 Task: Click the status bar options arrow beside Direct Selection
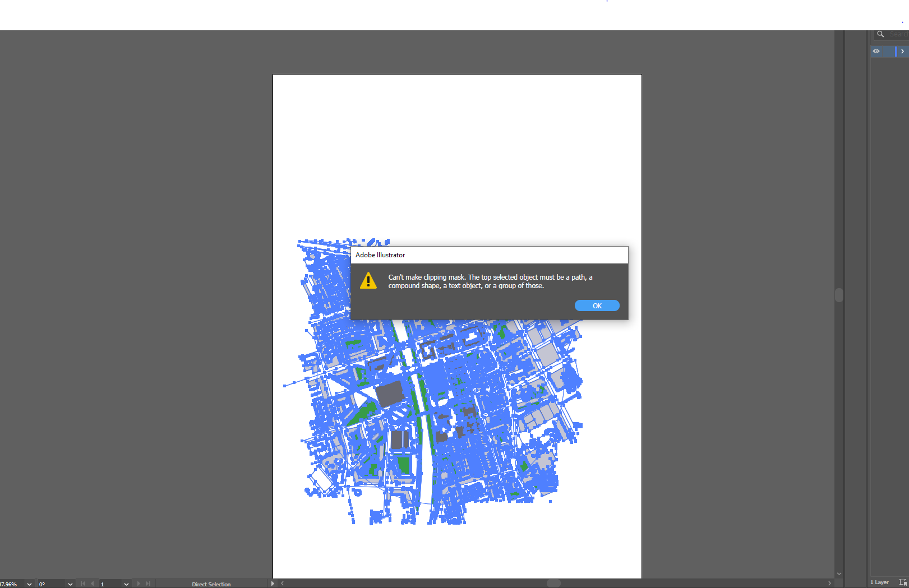(x=273, y=584)
